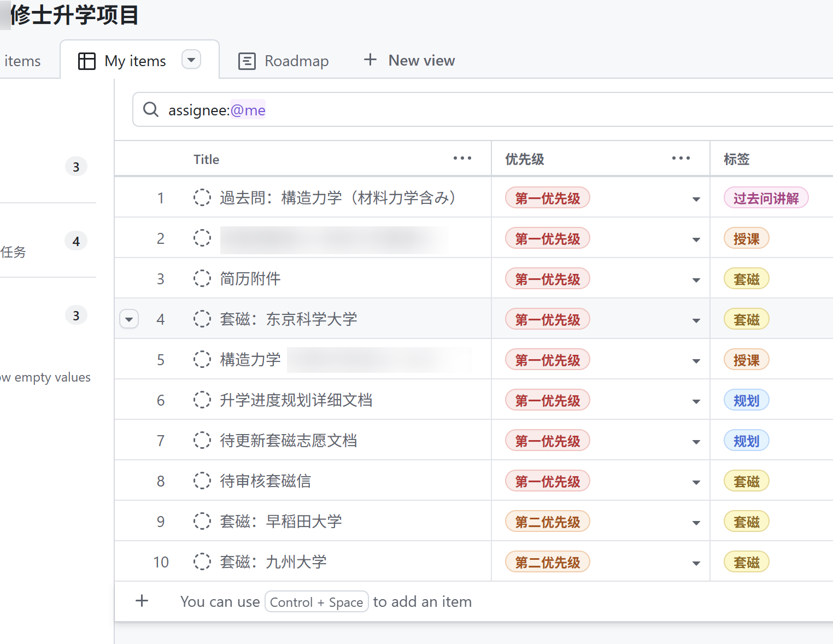This screenshot has height=644, width=833.
Task: Open priority dropdown for 套磁：东京科学大学
Action: 696,320
